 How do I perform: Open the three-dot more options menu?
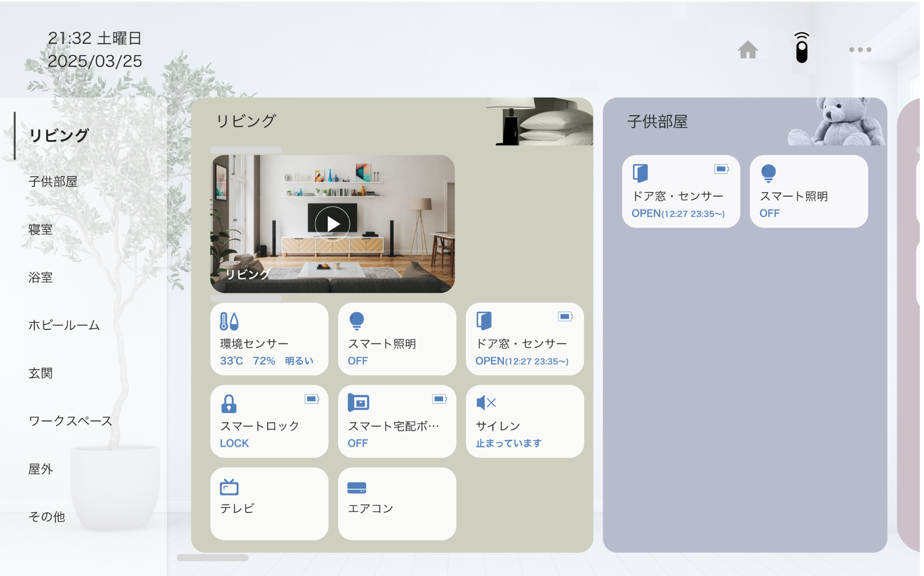tap(859, 50)
